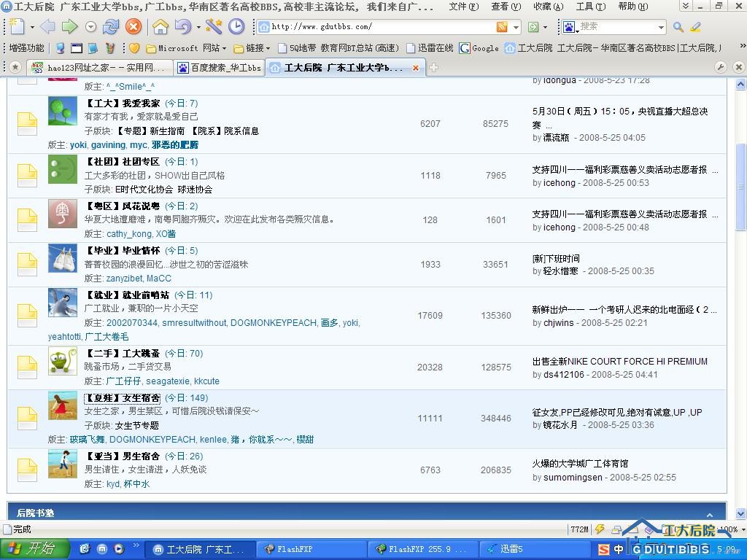Click the green Forward arrow
747x560 pixels.
[69, 27]
